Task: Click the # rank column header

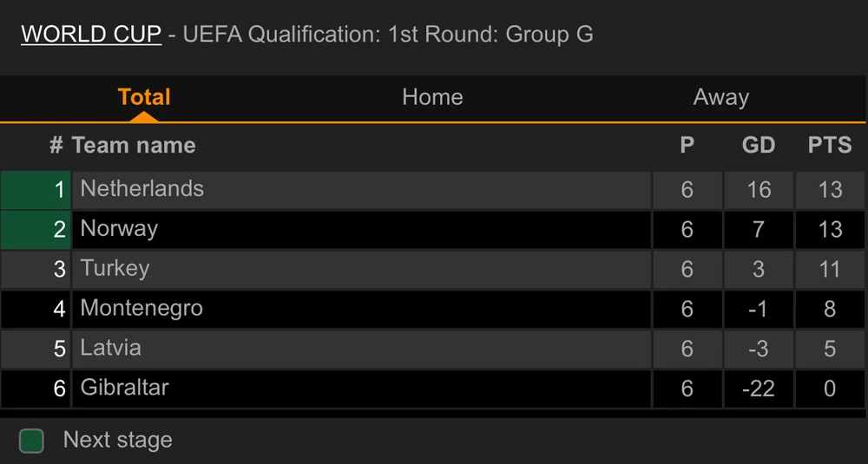Action: click(x=56, y=146)
